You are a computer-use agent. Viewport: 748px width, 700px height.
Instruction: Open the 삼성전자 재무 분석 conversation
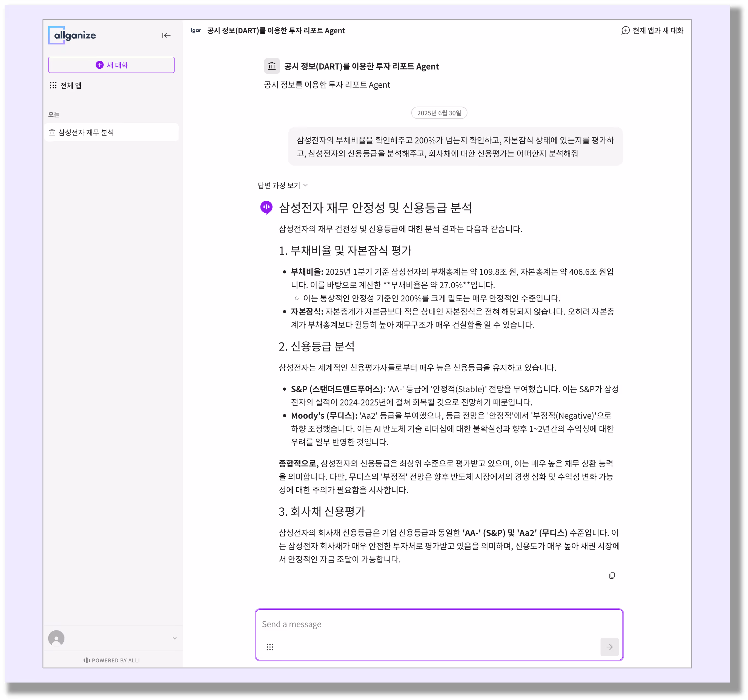tap(111, 132)
